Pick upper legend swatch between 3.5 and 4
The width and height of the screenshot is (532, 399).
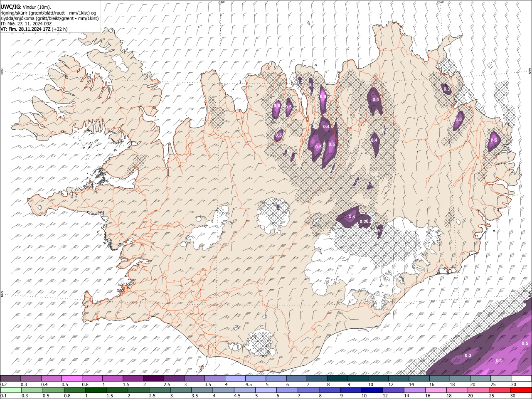click(215, 378)
